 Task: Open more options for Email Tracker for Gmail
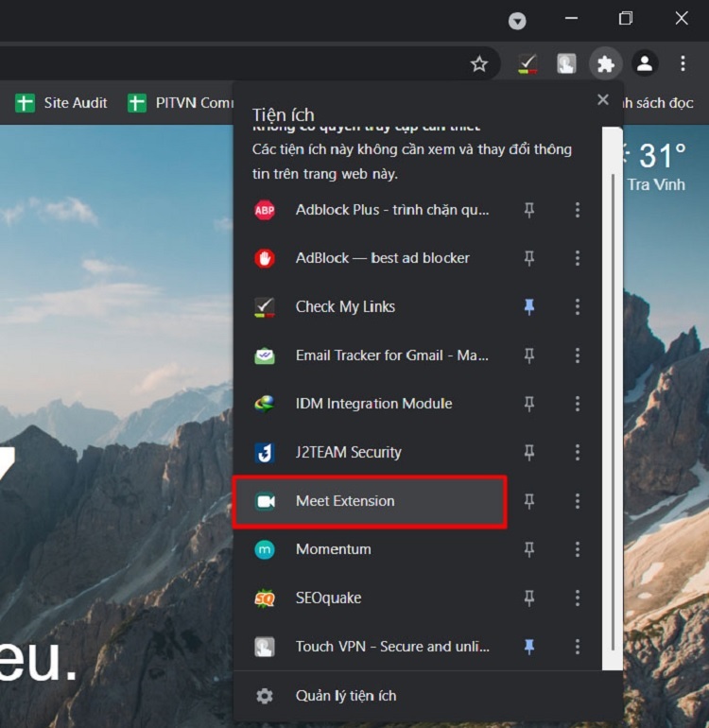(578, 355)
